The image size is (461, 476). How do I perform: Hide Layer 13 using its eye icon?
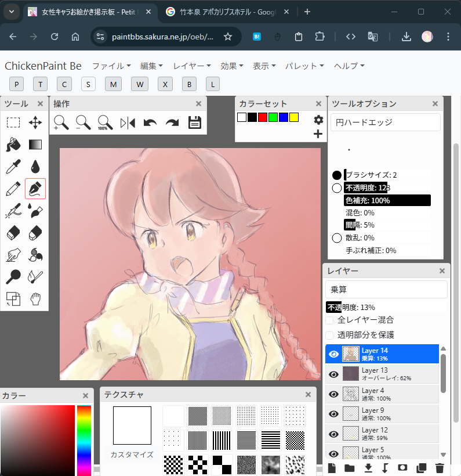(x=333, y=374)
